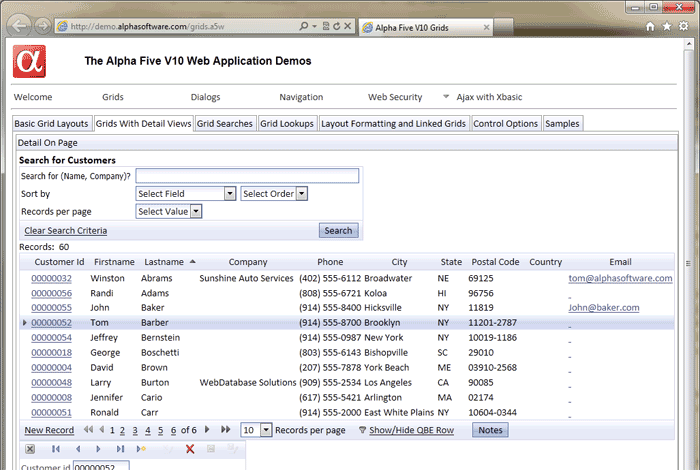Click the row selector arrow for Tom Barber

coord(24,323)
